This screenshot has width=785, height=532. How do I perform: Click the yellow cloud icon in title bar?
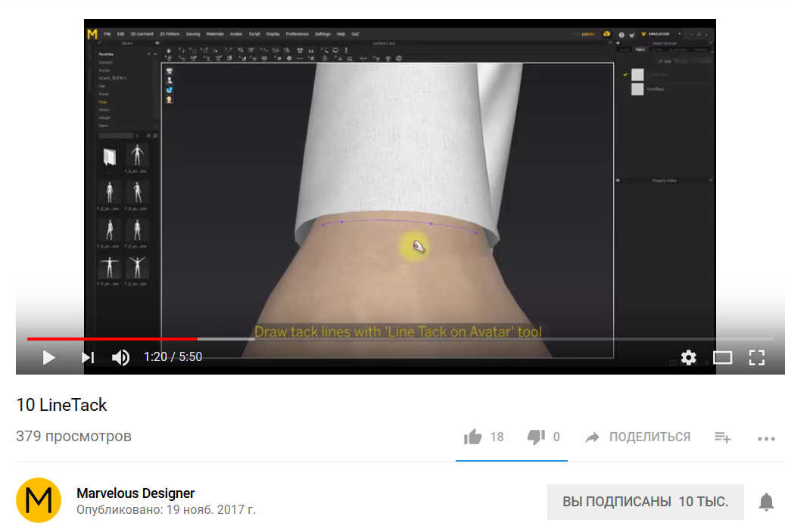click(x=607, y=34)
